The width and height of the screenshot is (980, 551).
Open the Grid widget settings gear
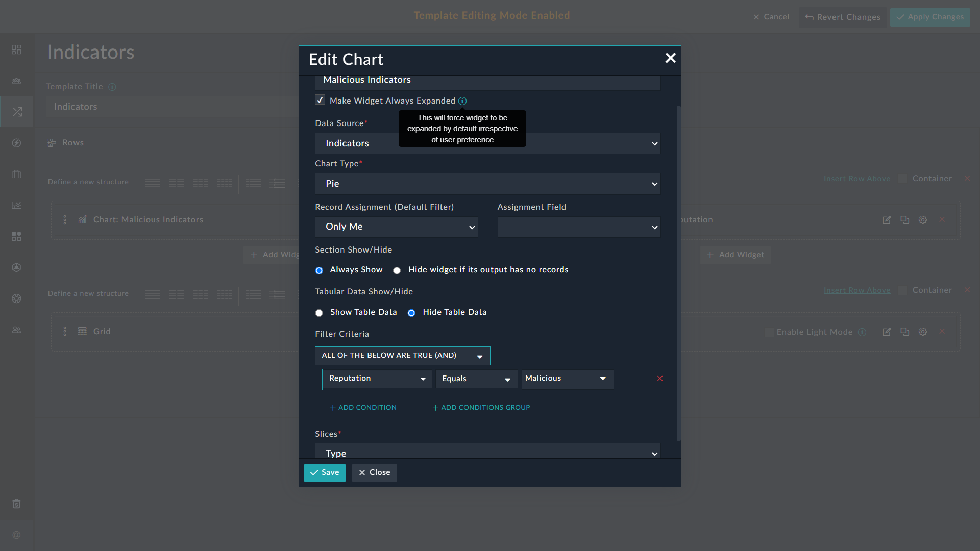[x=922, y=332]
